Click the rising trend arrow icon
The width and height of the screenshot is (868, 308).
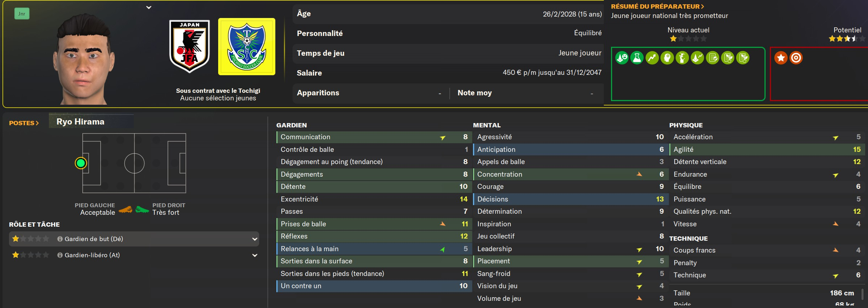[652, 58]
